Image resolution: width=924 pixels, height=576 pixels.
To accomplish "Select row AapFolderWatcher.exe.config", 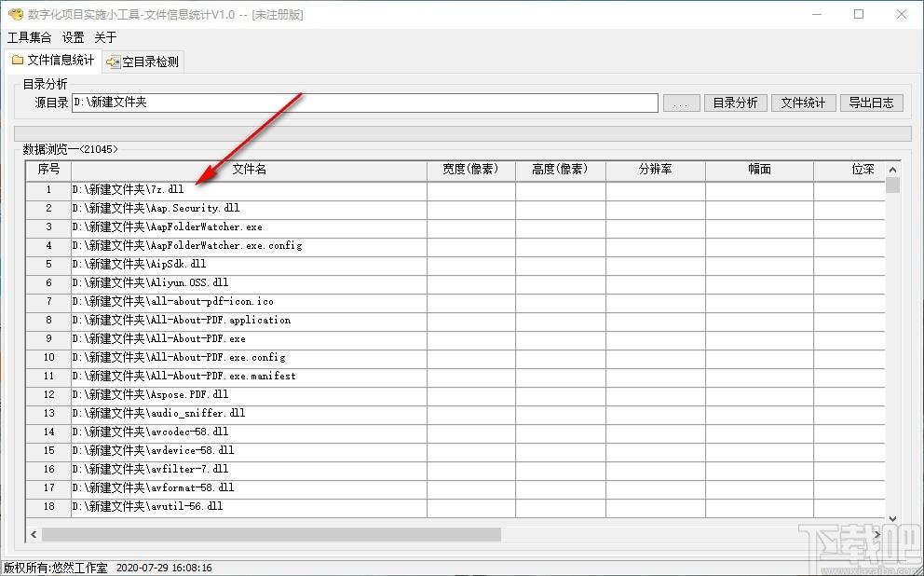I will (x=455, y=246).
